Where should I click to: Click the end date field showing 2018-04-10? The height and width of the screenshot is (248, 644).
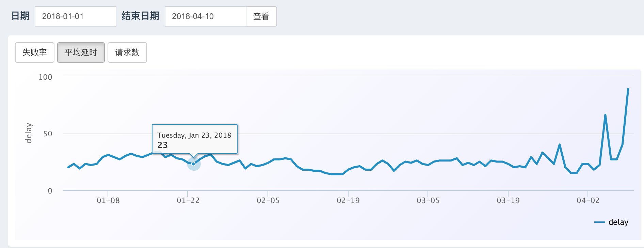click(x=205, y=16)
